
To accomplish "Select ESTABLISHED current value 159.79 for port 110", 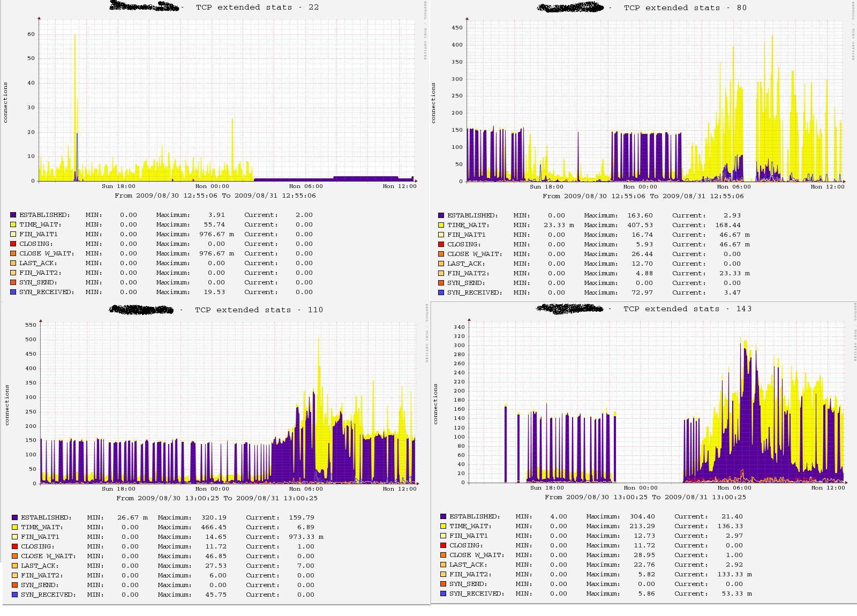I will click(301, 517).
